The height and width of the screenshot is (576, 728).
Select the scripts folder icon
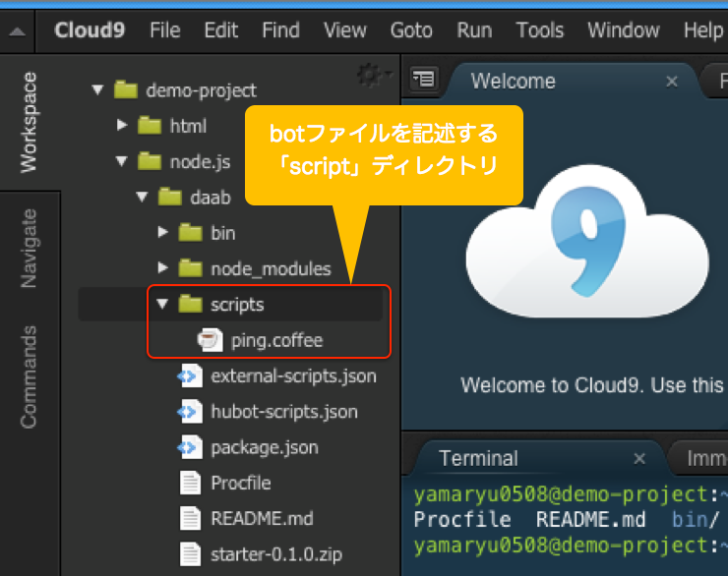tap(190, 304)
